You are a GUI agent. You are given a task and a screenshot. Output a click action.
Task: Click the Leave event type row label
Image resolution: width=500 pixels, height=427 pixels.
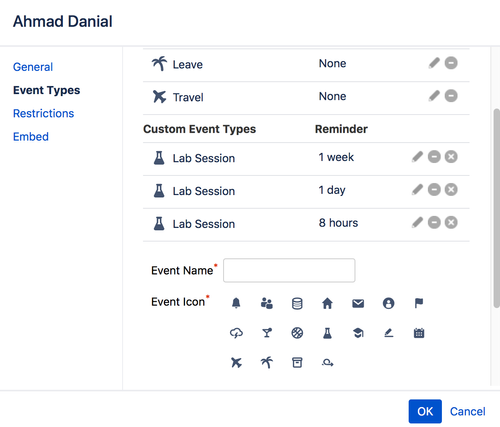[x=187, y=64]
